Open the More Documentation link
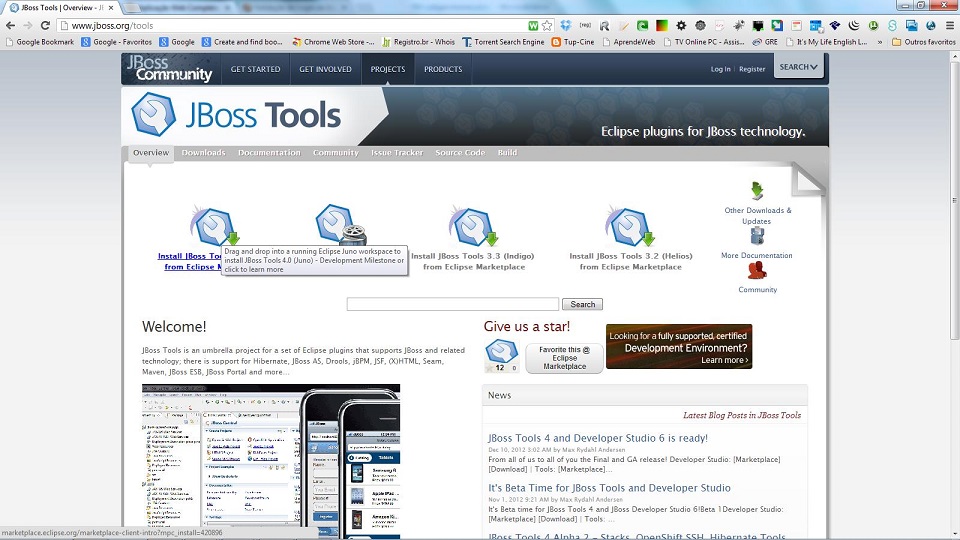960x540 pixels. (x=756, y=255)
